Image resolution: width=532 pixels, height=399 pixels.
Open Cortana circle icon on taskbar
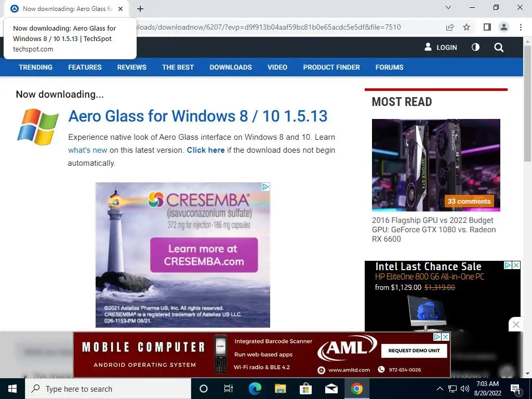pyautogui.click(x=204, y=389)
